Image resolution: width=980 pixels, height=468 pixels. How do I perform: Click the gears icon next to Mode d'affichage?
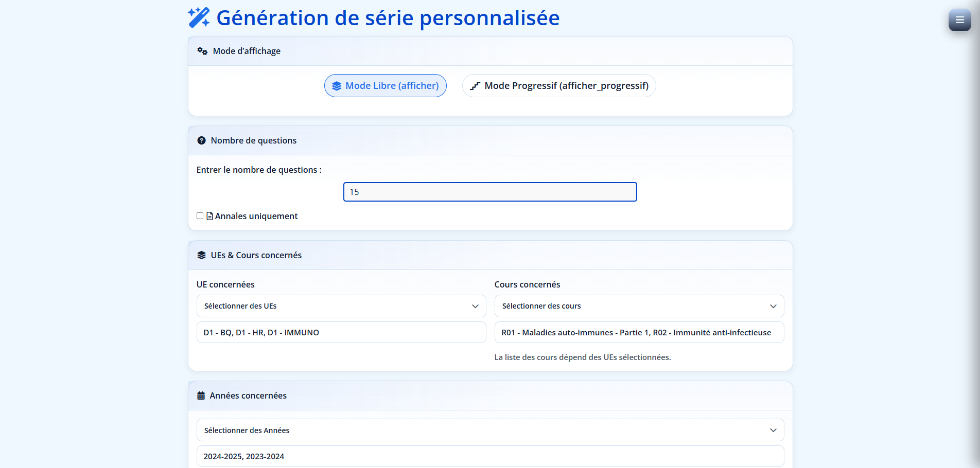pyautogui.click(x=202, y=50)
